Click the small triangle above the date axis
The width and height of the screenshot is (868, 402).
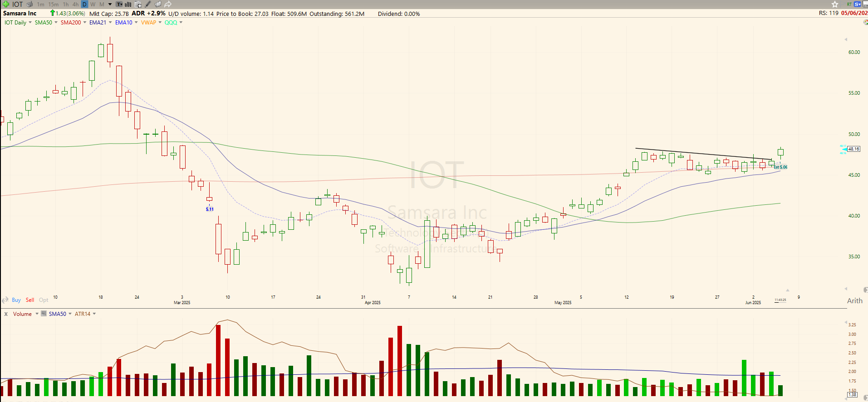(x=788, y=290)
